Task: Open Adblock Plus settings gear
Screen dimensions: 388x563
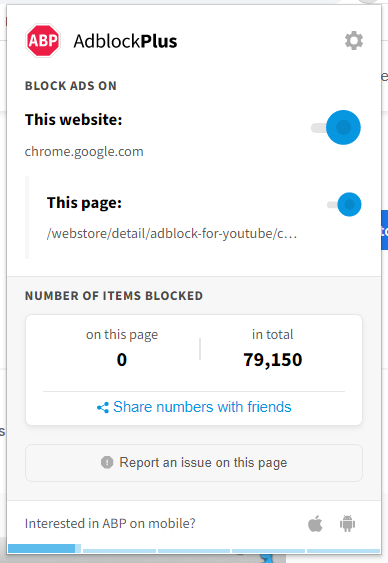Action: pos(354,41)
